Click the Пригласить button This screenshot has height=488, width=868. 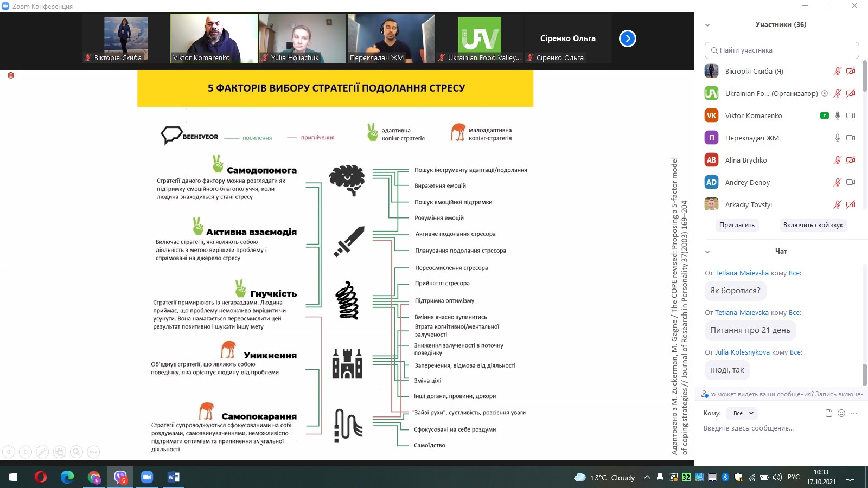click(737, 225)
